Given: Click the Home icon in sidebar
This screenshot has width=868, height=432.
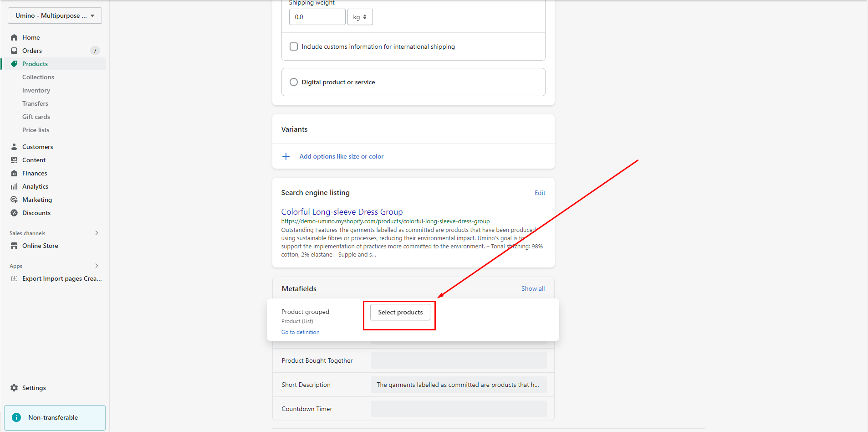Looking at the screenshot, I should pyautogui.click(x=14, y=37).
